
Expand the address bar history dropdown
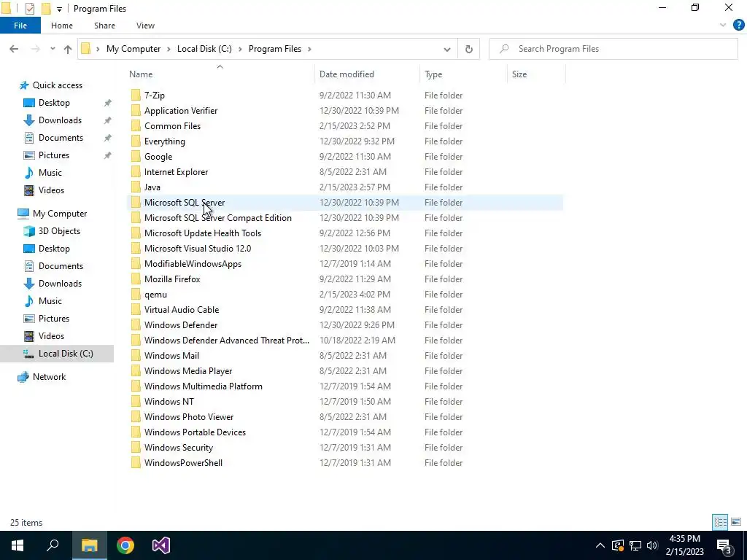pyautogui.click(x=447, y=49)
